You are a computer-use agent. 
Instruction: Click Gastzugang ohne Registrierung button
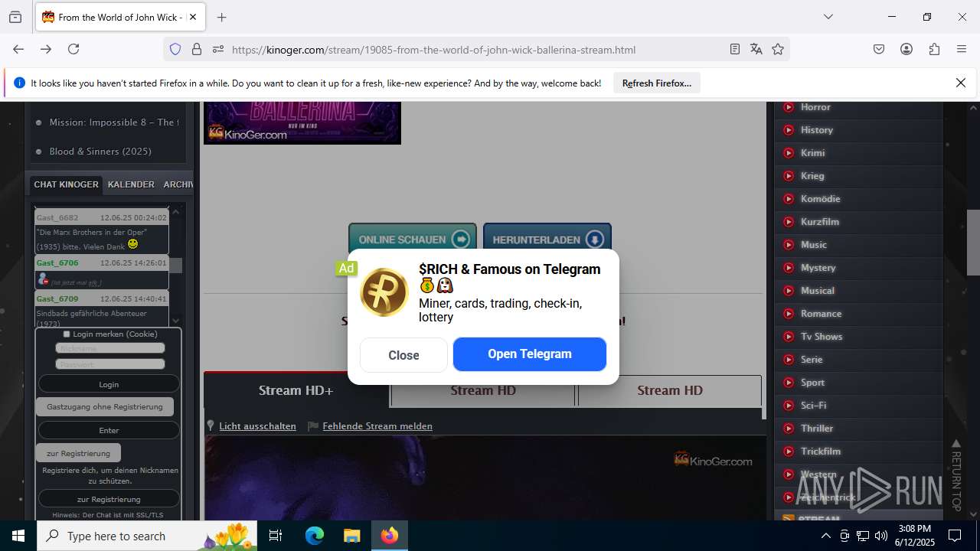click(x=105, y=406)
